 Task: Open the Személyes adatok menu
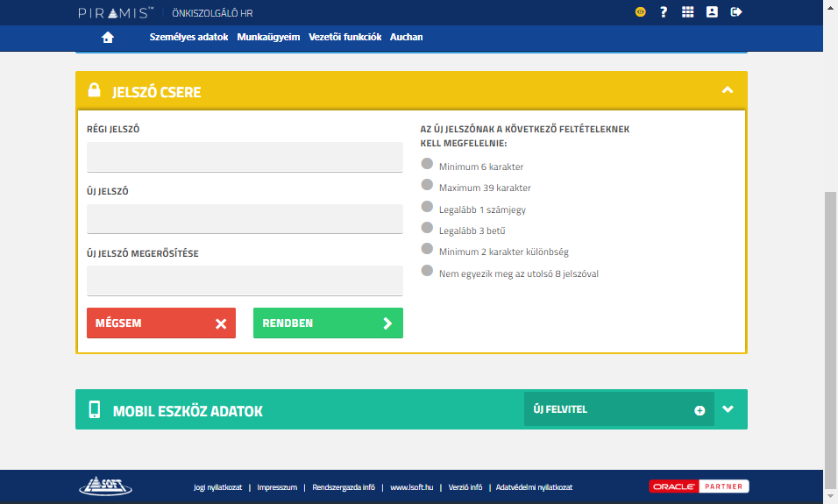tap(188, 37)
